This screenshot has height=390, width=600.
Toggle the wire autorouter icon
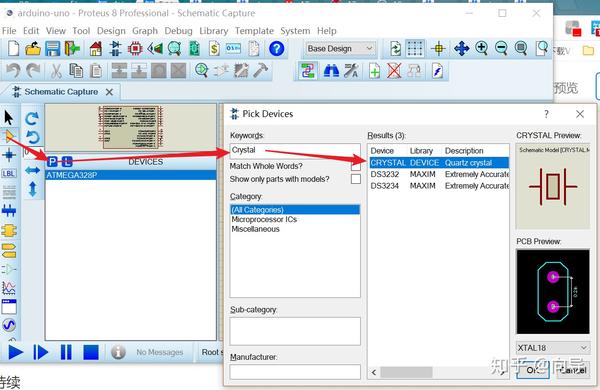tap(308, 71)
